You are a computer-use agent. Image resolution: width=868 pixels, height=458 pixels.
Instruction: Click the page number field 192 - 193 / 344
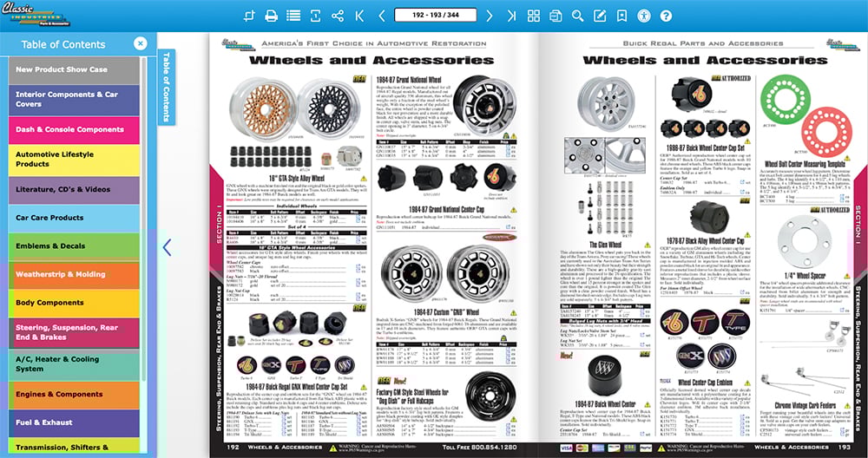point(436,15)
